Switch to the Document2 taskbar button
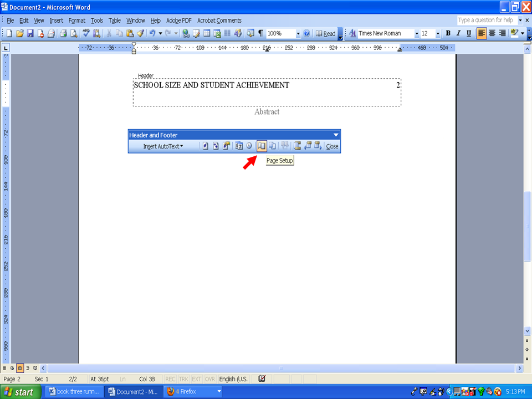 134,392
